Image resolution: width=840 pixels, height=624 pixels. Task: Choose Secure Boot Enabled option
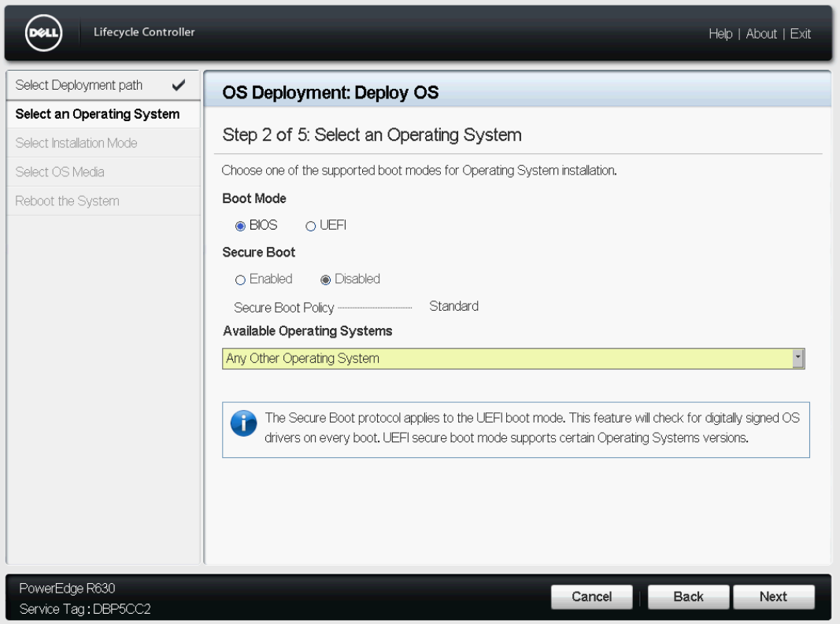[240, 279]
